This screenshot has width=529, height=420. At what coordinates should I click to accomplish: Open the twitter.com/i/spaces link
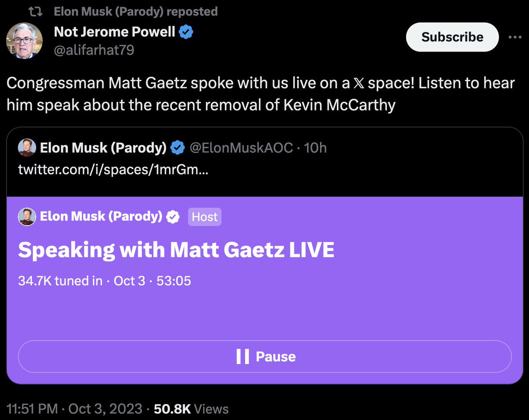[x=113, y=170]
